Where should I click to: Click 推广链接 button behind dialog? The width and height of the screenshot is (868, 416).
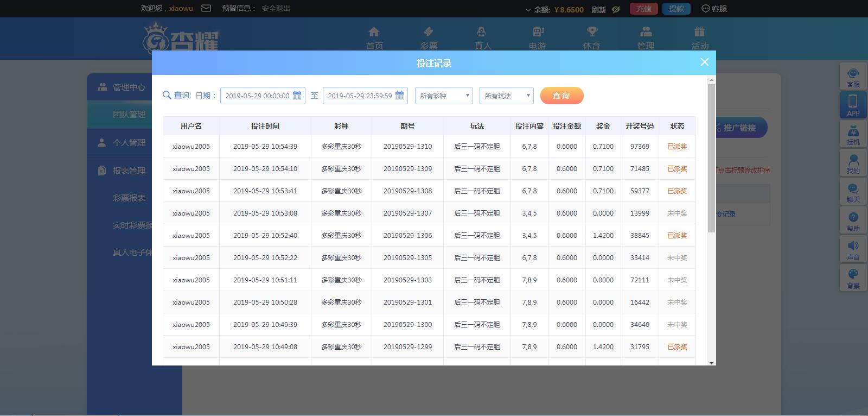741,128
